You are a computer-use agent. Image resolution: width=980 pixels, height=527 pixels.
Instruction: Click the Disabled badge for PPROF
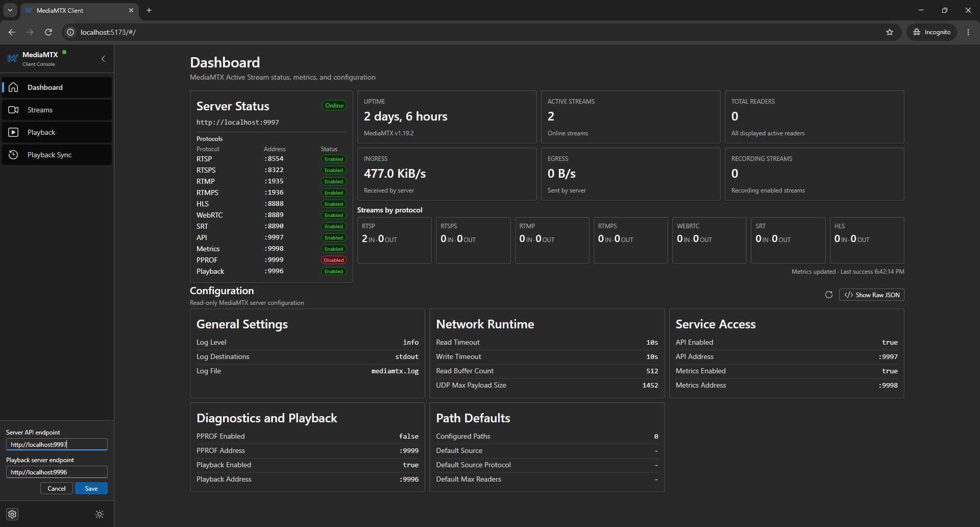(334, 260)
